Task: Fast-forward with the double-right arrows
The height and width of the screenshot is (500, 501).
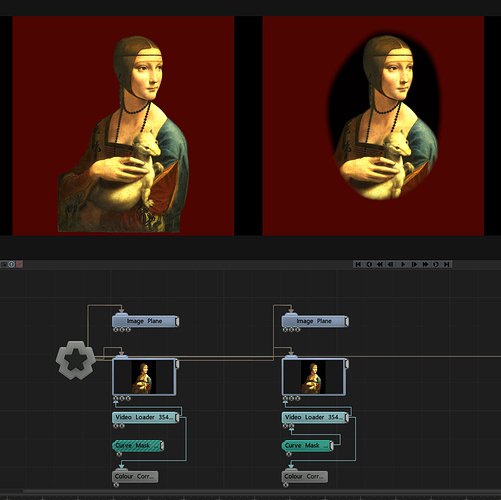Action: click(425, 264)
